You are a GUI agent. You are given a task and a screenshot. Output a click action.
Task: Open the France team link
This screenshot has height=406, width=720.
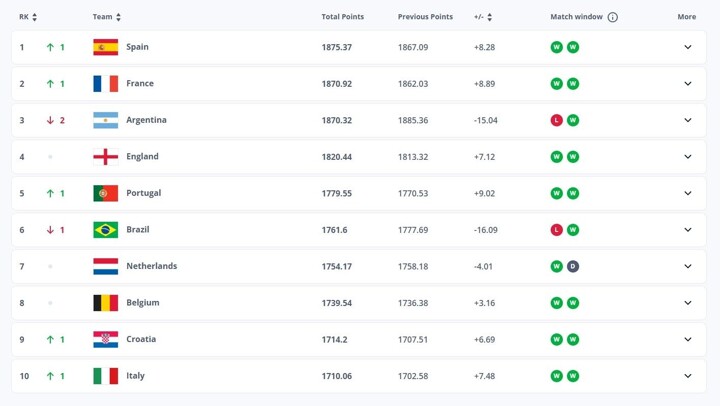[x=140, y=84]
